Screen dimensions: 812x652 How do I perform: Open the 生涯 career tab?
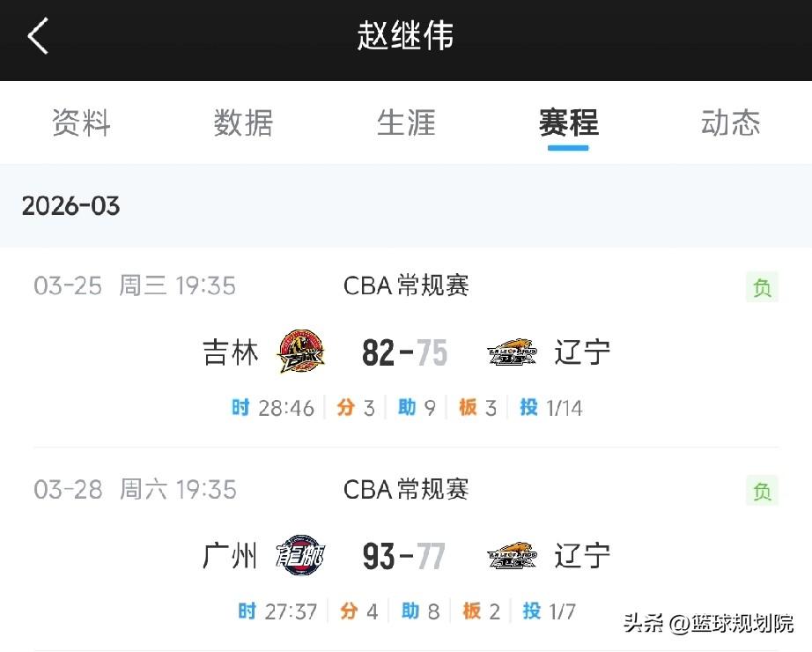tap(406, 123)
